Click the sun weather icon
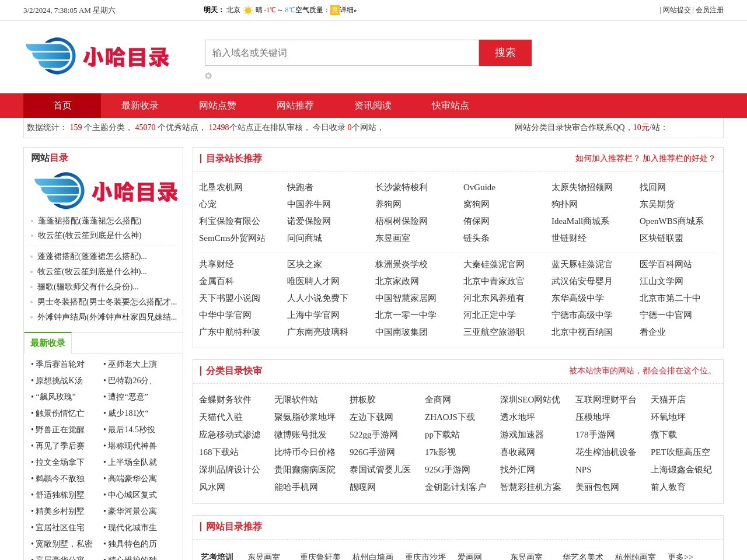747x560 pixels. pos(248,10)
